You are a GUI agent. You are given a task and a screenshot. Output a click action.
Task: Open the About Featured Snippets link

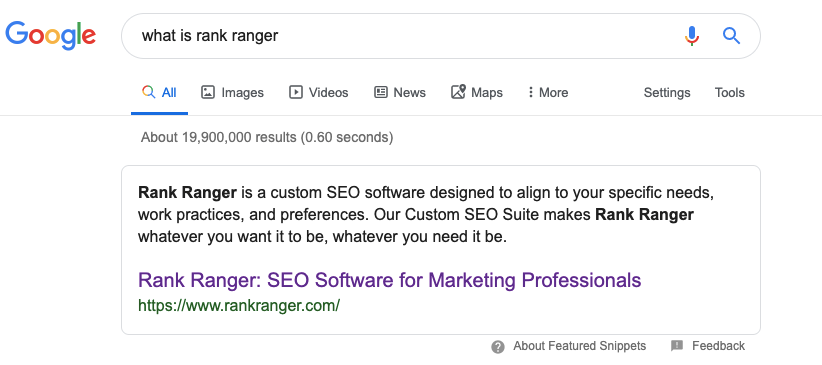(x=579, y=346)
